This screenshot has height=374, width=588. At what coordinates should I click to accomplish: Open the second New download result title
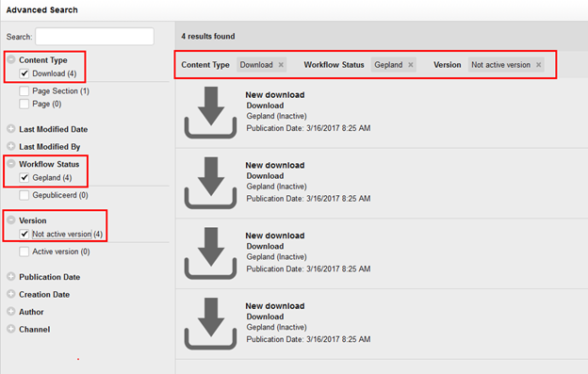[x=275, y=165]
